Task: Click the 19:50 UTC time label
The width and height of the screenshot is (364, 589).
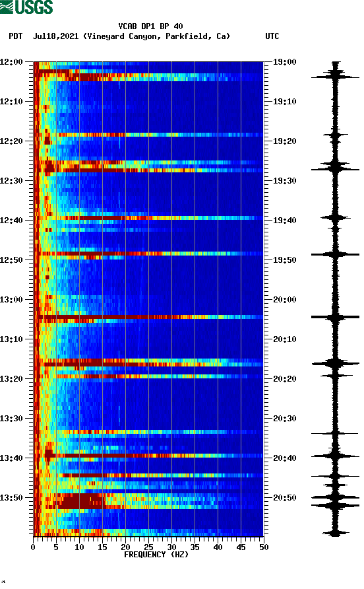Action: (284, 260)
